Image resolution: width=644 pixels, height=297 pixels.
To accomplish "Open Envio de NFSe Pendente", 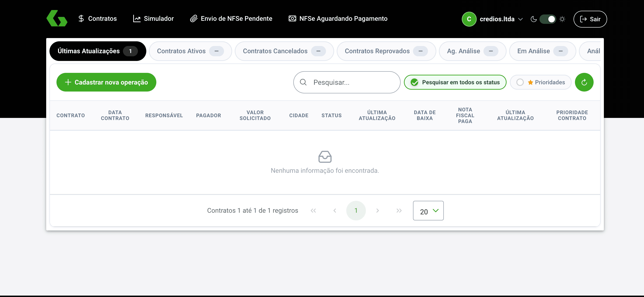I will click(x=231, y=18).
